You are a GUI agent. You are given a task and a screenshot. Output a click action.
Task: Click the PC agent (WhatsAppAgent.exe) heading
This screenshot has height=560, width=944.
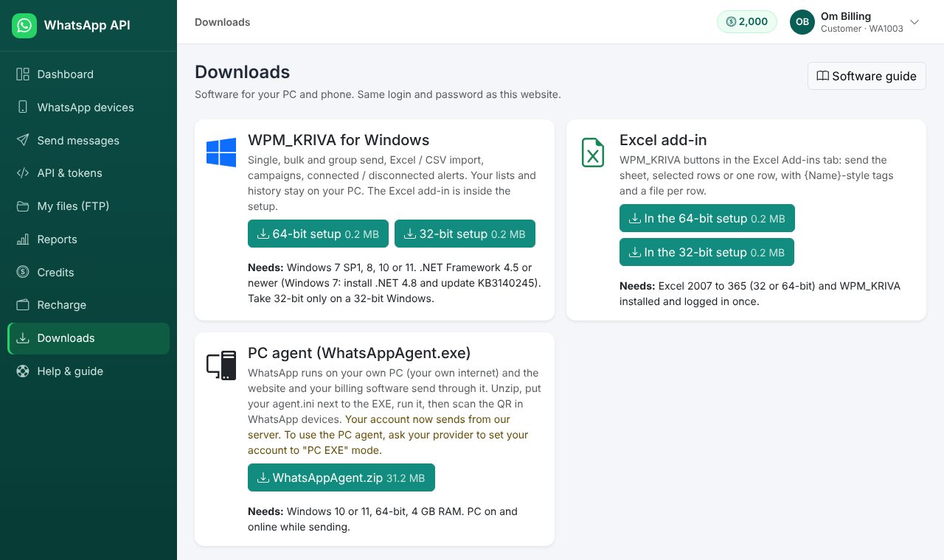pyautogui.click(x=359, y=353)
